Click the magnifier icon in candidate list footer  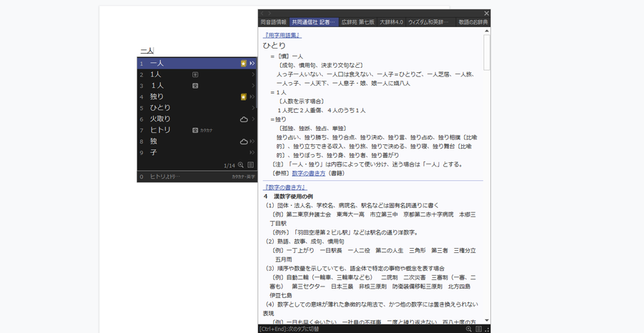(x=241, y=165)
